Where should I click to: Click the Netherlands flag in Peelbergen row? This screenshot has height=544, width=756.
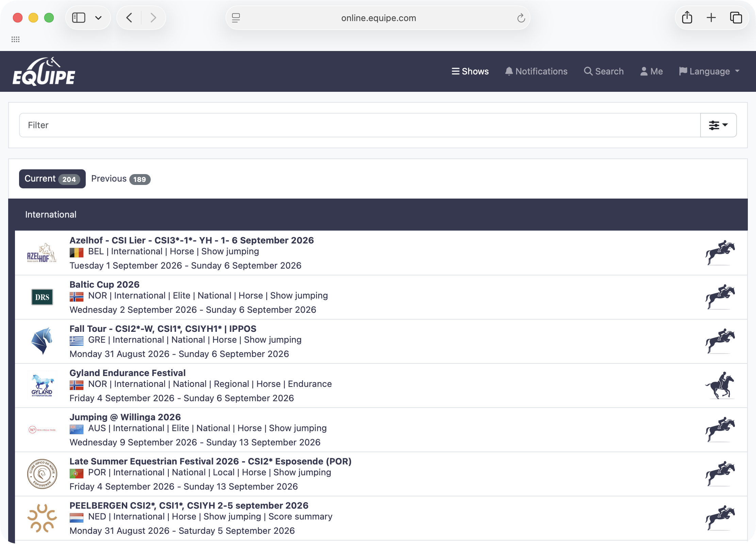77,517
